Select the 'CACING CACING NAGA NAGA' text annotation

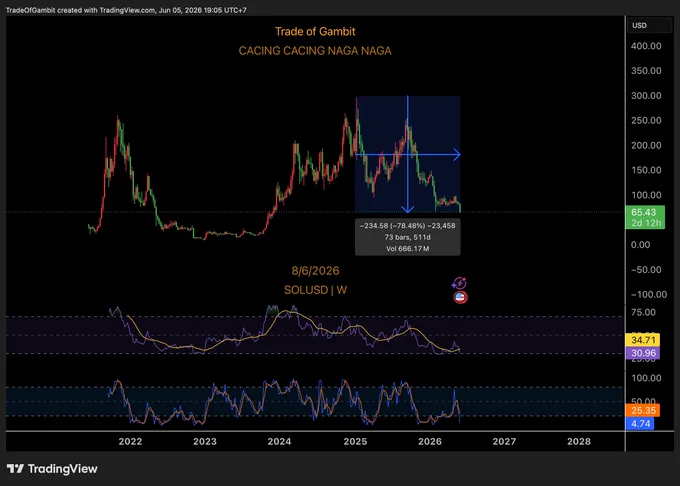315,51
